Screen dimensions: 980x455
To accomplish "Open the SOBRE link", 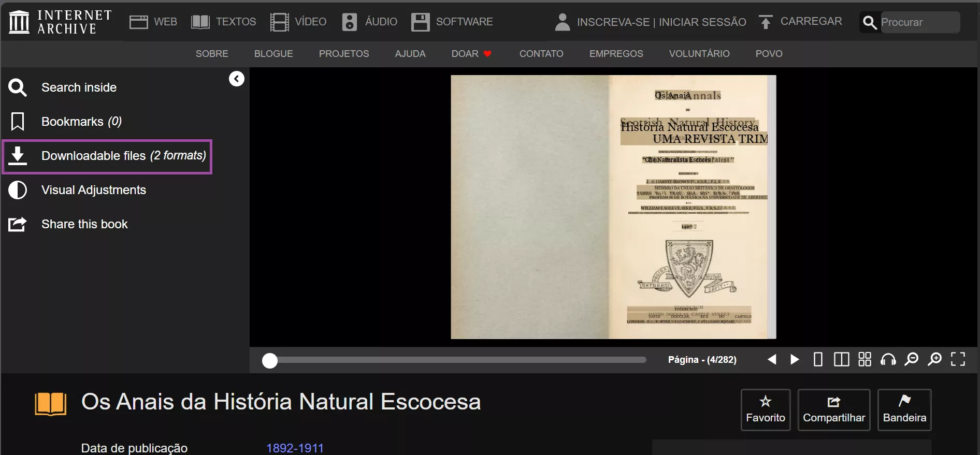I will coord(212,54).
